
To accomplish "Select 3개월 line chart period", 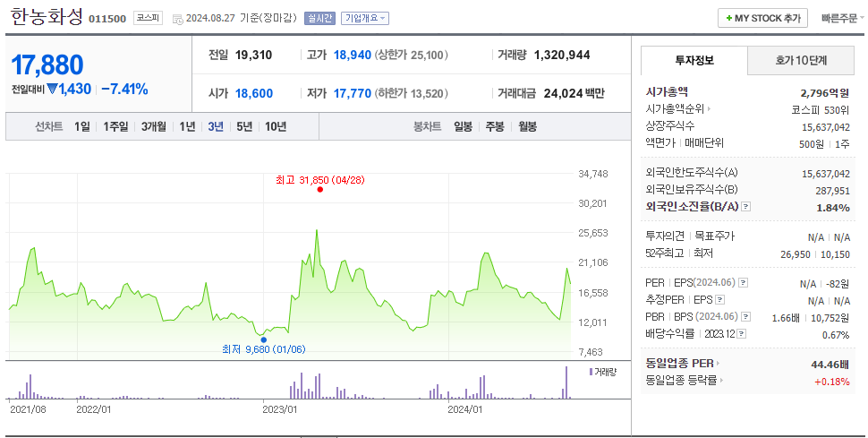I will coord(153,127).
